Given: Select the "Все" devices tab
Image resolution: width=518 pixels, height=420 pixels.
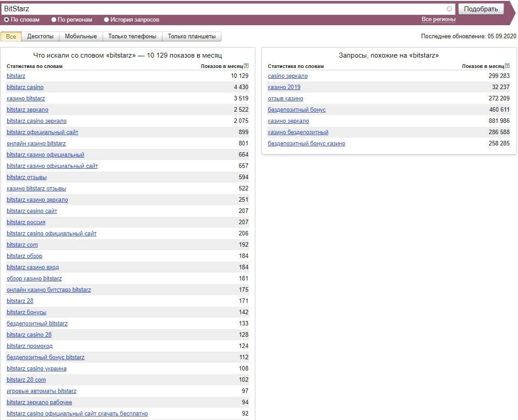Looking at the screenshot, I should [11, 36].
